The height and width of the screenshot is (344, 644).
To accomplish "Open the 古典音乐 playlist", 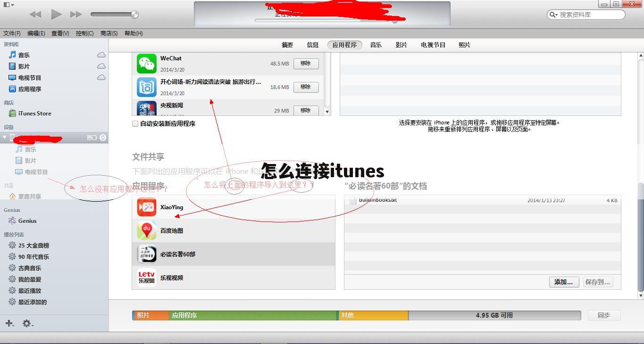I will 29,268.
